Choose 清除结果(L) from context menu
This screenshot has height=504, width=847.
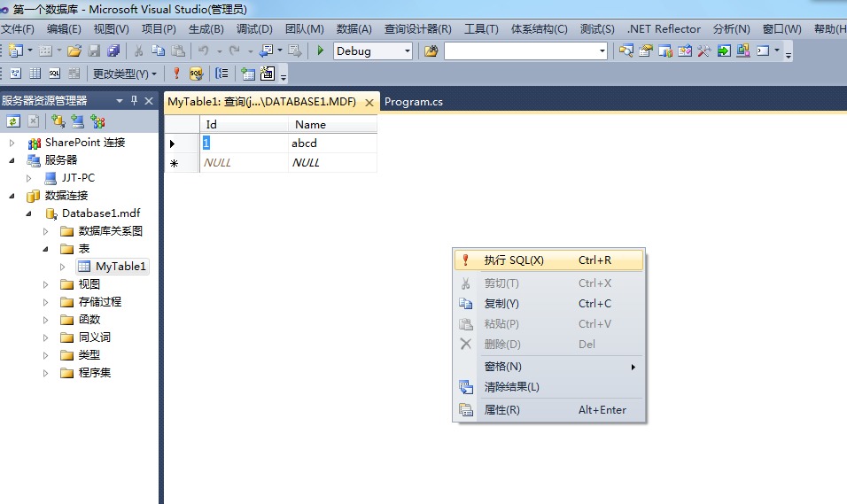coord(548,387)
